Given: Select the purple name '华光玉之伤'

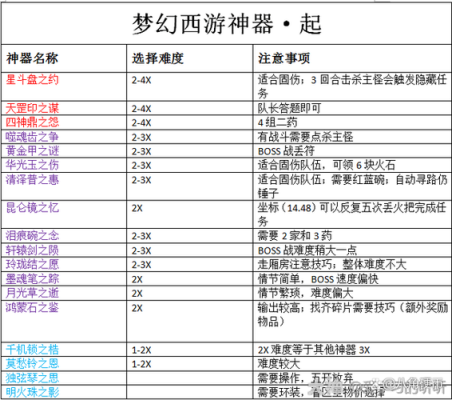Looking at the screenshot, I should coord(32,165).
